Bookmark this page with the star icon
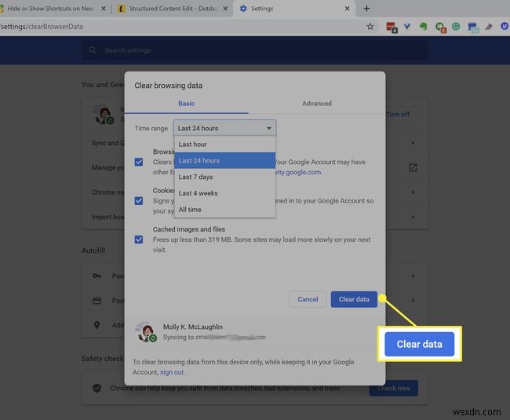510x420 pixels. pos(370,27)
